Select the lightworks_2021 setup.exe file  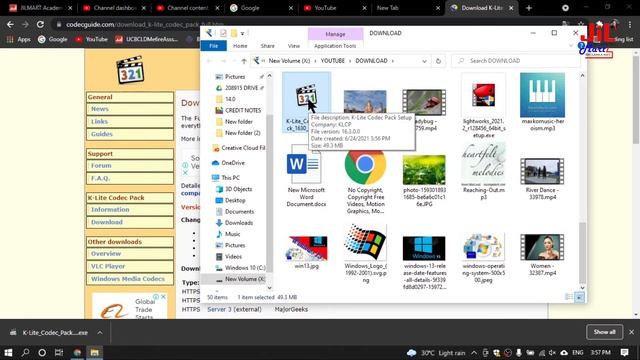click(x=484, y=106)
